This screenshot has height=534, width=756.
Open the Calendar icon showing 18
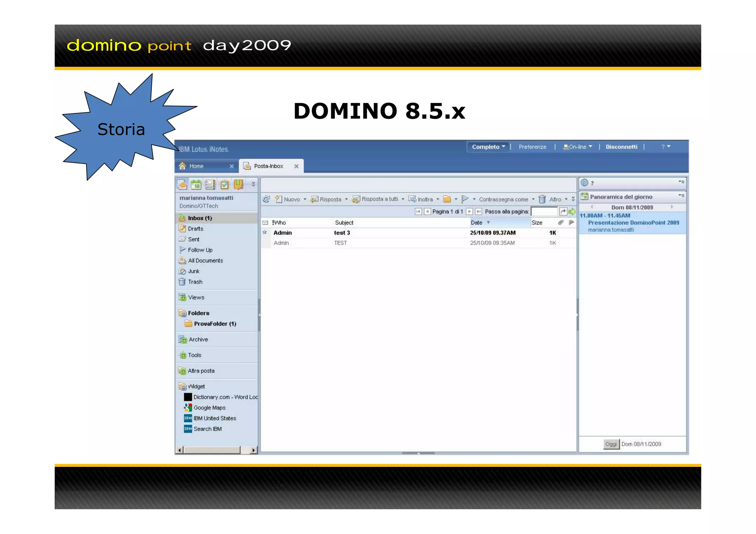click(196, 184)
